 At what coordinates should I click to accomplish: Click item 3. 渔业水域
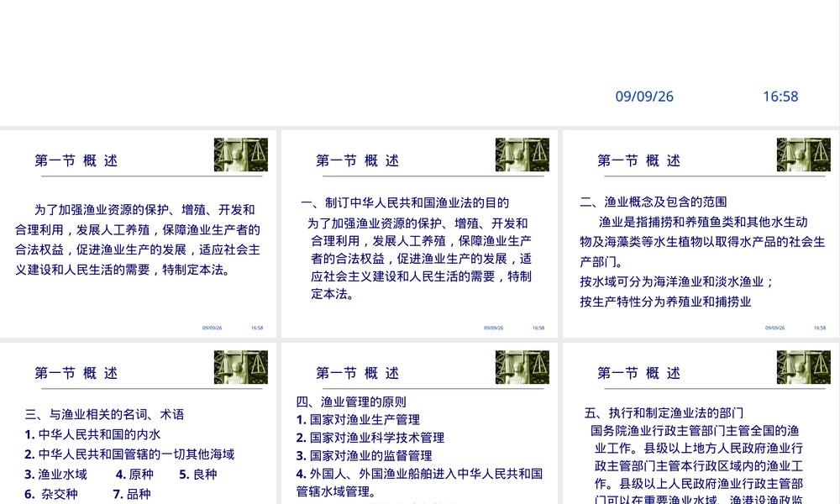55,475
